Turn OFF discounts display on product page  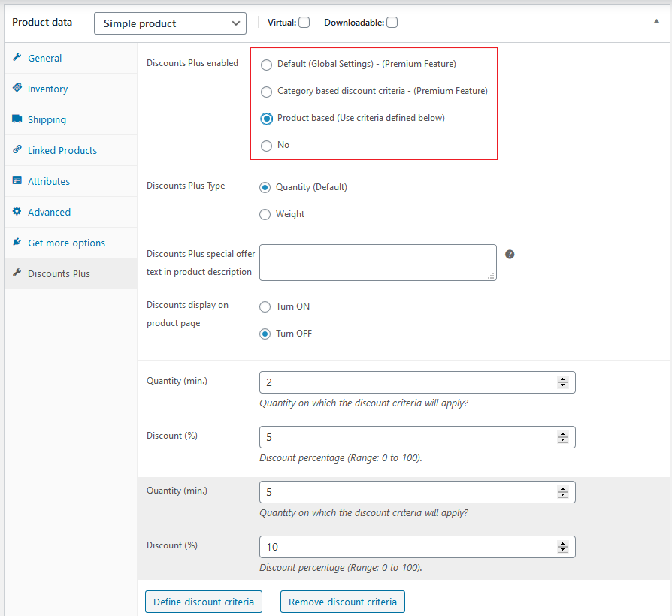(x=265, y=334)
